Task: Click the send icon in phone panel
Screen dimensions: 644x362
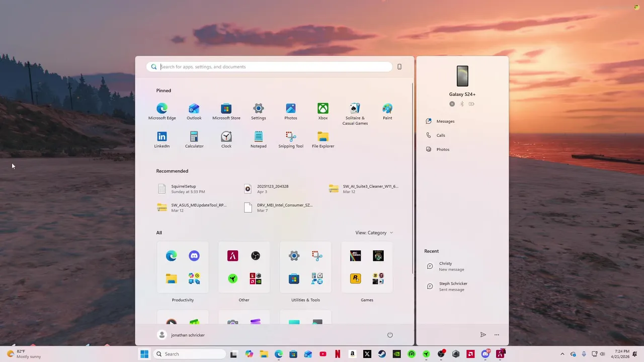Action: 483,335
